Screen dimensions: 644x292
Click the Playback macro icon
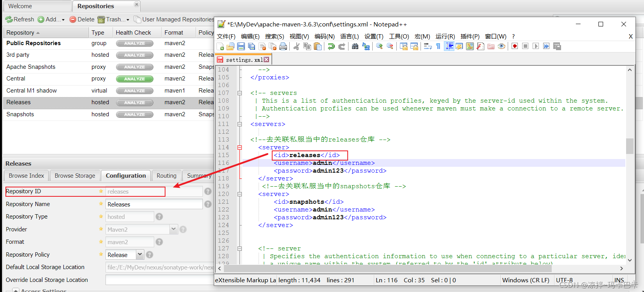point(535,46)
